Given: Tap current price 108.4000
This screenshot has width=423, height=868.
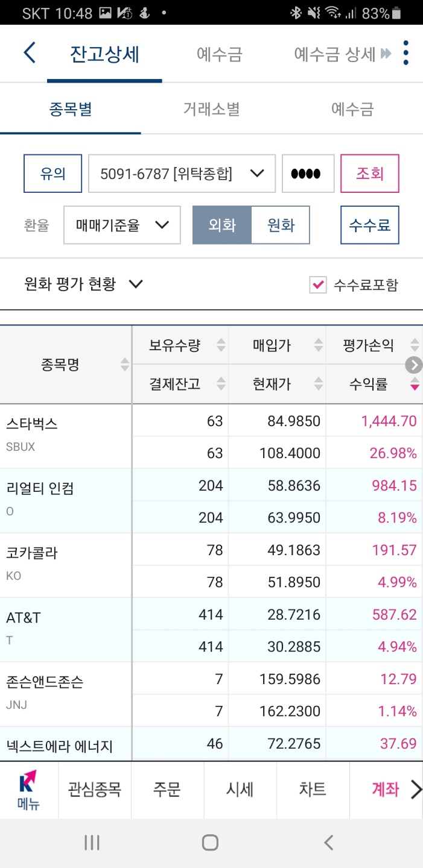Looking at the screenshot, I should (x=290, y=453).
